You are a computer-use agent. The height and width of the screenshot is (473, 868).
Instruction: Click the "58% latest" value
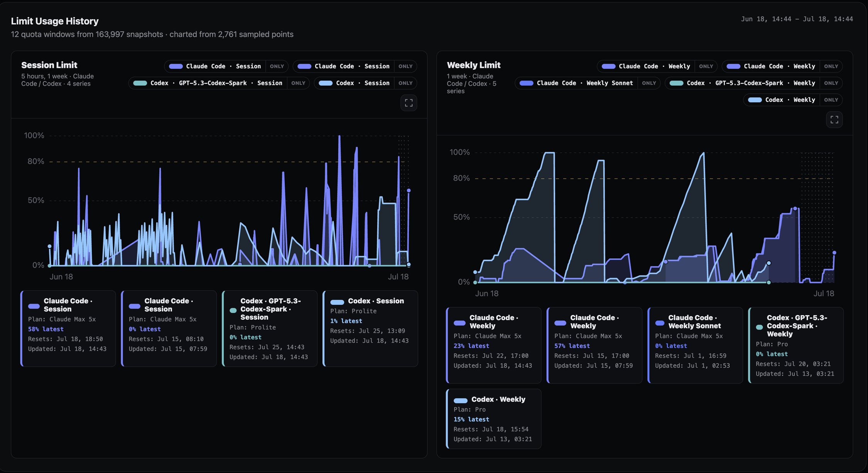(46, 329)
